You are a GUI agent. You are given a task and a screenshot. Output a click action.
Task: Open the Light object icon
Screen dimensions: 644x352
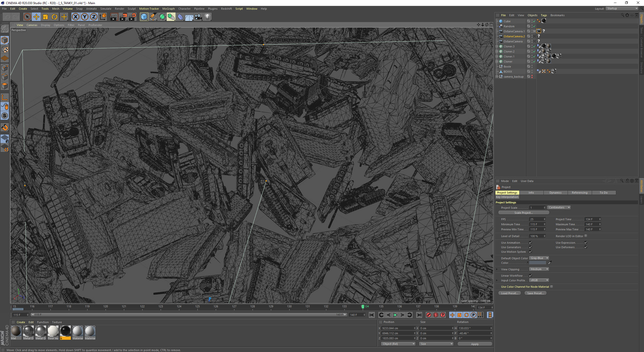pos(207,17)
